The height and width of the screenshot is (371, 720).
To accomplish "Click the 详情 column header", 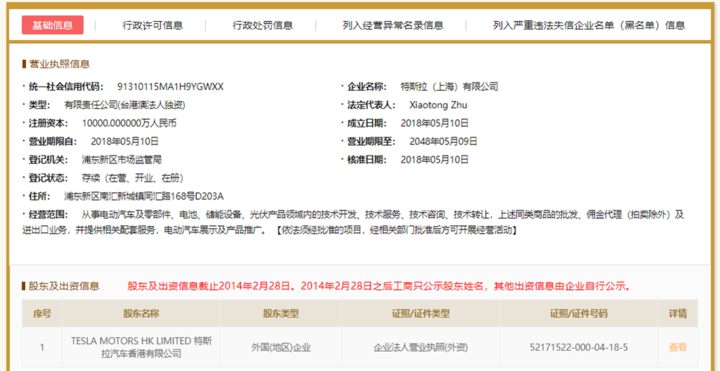I will coord(678,314).
